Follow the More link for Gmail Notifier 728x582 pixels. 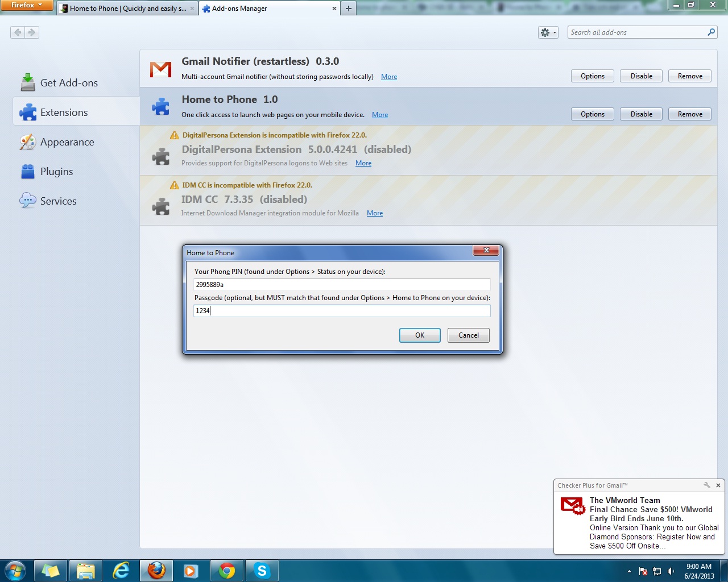pyautogui.click(x=389, y=77)
